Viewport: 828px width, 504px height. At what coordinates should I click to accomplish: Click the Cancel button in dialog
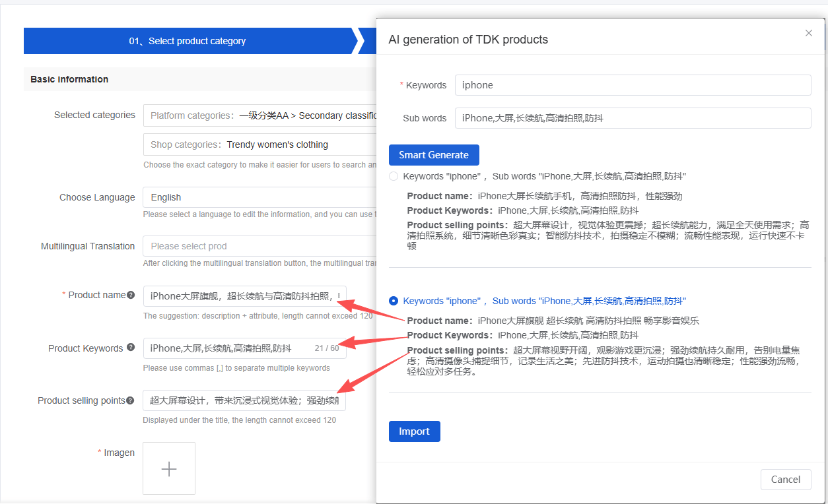786,480
